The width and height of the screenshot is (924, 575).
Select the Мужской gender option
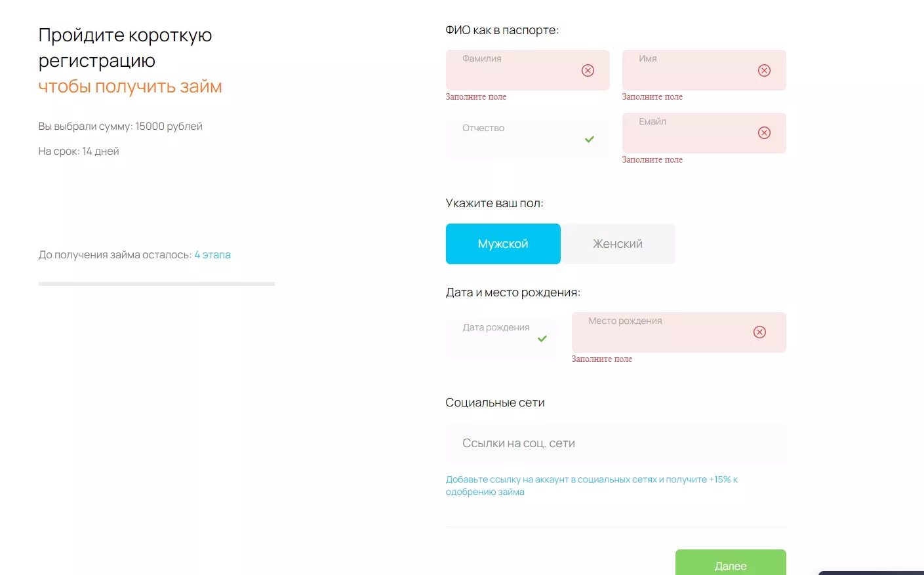point(503,244)
